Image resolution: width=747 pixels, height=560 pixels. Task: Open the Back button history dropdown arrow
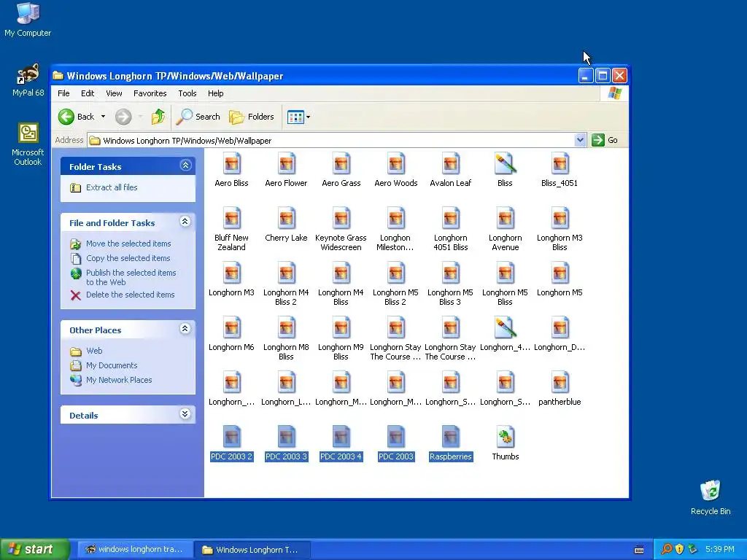pyautogui.click(x=103, y=117)
